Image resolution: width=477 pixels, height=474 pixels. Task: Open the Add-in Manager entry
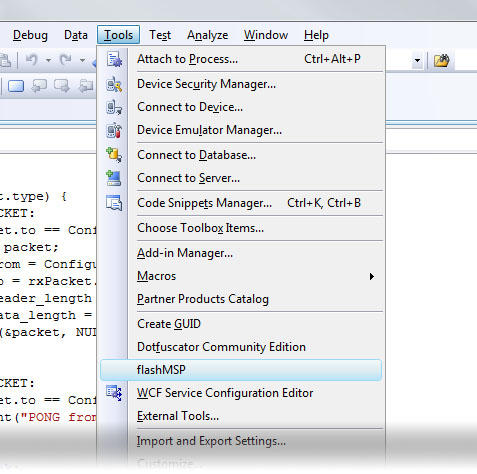click(241, 253)
